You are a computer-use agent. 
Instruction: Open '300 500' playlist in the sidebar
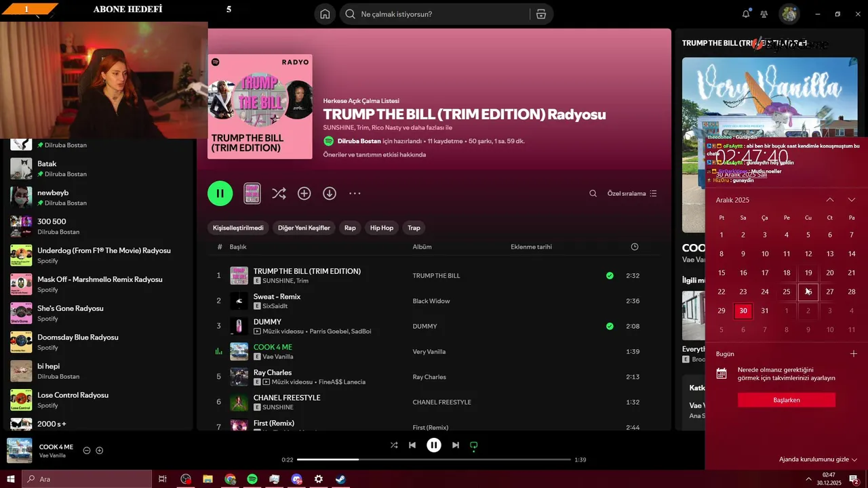(98, 226)
